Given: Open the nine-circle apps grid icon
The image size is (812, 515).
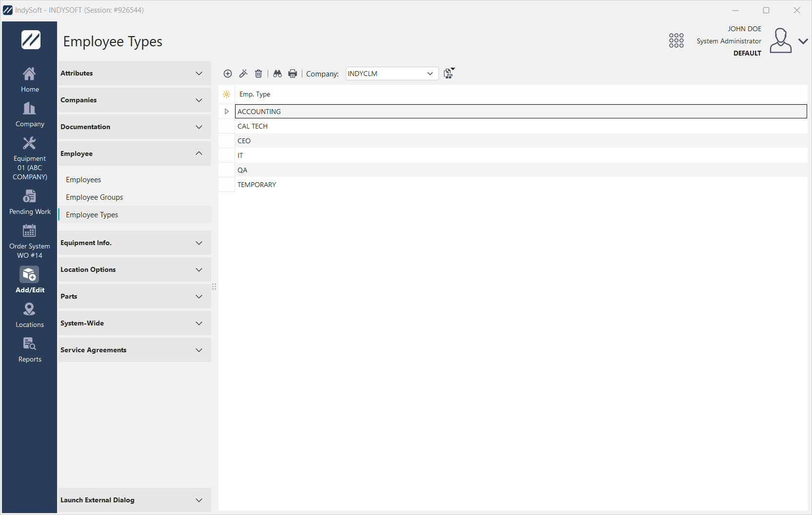Looking at the screenshot, I should (676, 40).
